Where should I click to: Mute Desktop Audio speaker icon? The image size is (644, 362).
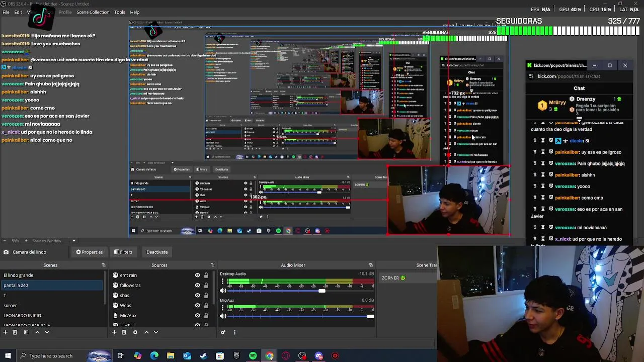coord(223,291)
